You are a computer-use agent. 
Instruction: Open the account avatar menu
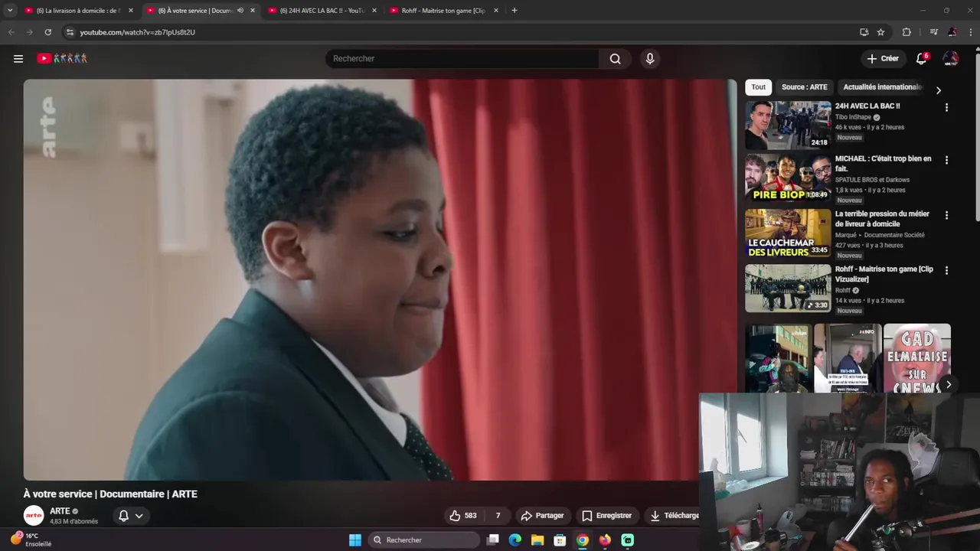coord(950,58)
